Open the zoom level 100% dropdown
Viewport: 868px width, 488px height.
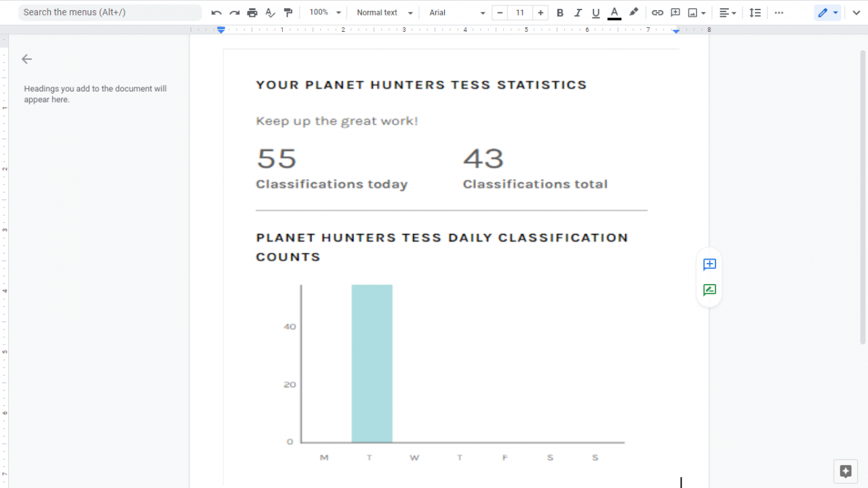325,12
